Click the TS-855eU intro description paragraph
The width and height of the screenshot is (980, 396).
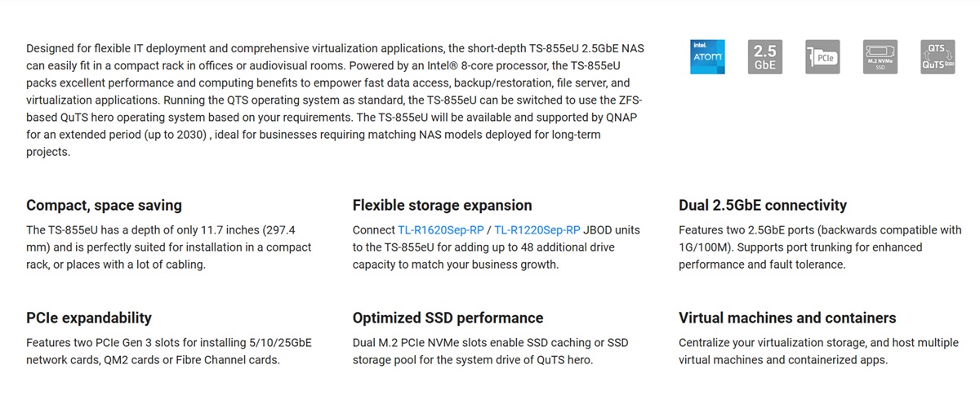pyautogui.click(x=336, y=100)
